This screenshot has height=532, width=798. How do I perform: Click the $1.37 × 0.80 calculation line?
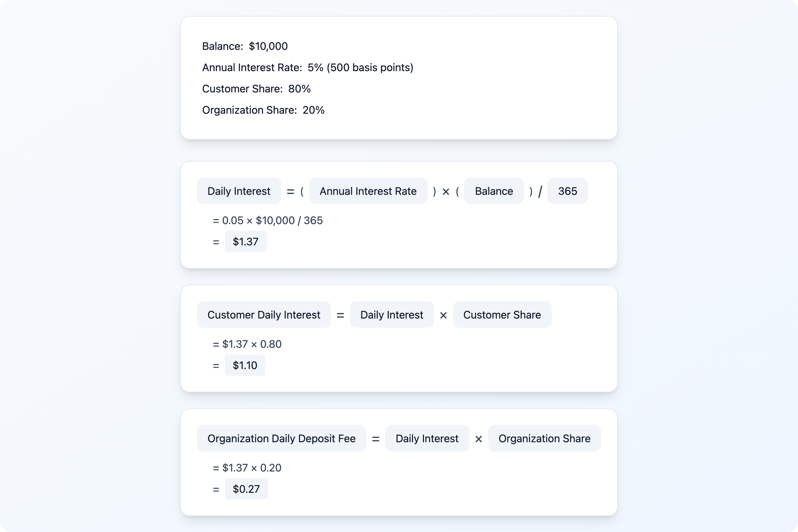[247, 344]
